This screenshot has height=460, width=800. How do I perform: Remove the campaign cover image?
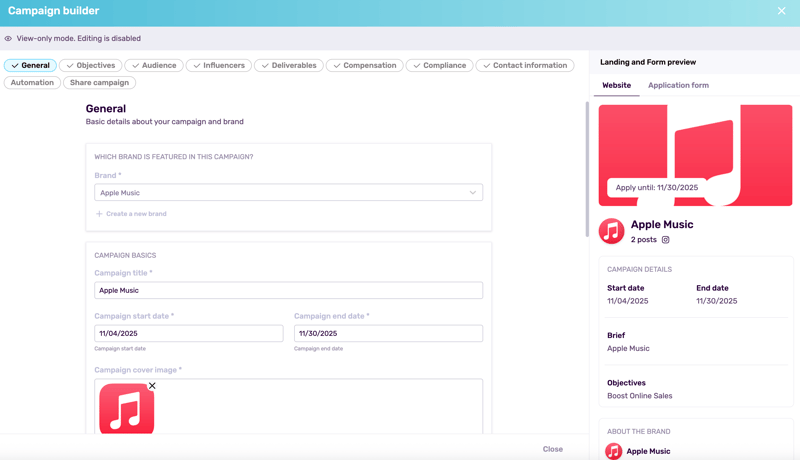(152, 386)
